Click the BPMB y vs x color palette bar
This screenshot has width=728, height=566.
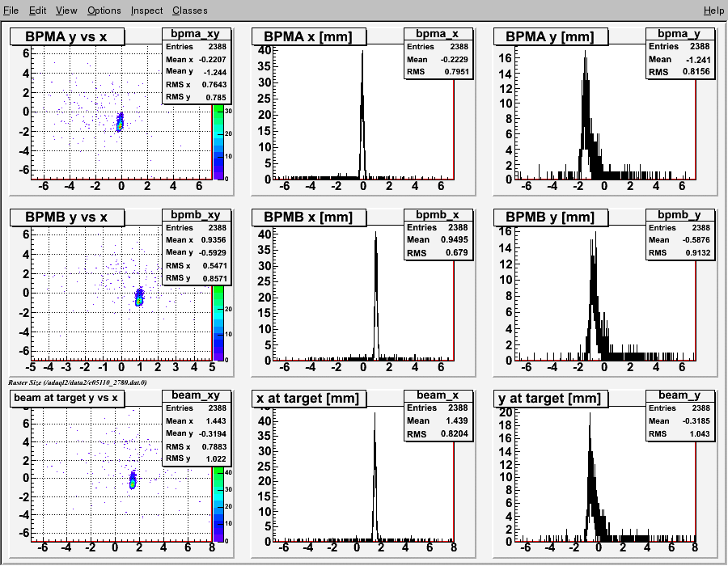click(218, 323)
